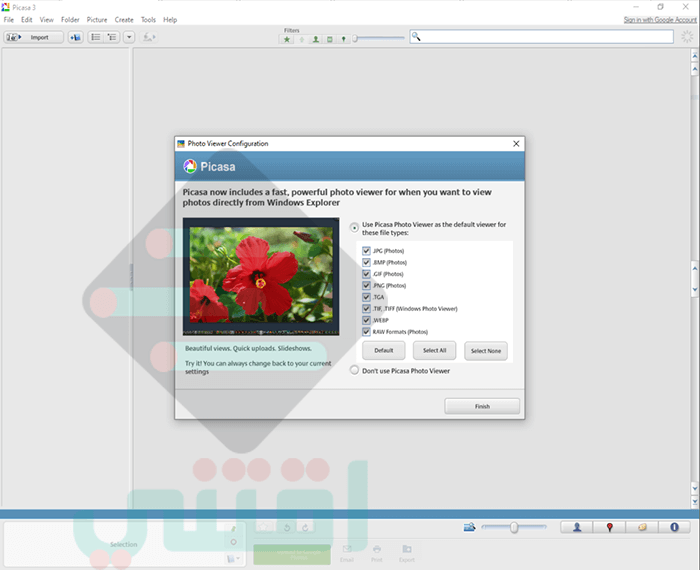This screenshot has height=570, width=700.
Task: Uncheck the .WEBP checkbox
Action: click(367, 320)
